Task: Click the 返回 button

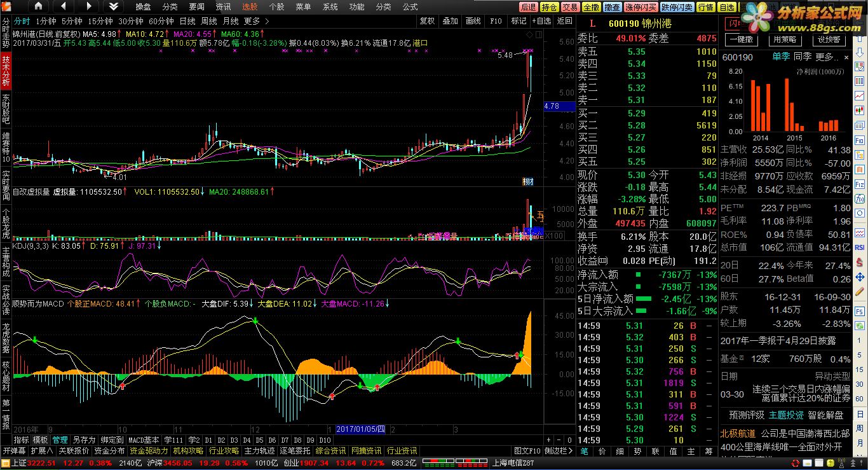Action: 564,21
